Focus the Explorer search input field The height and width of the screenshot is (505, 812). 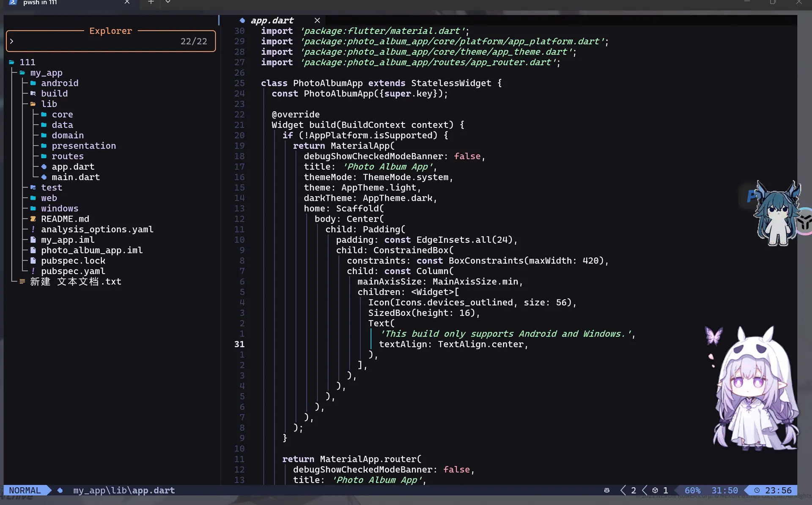[111, 41]
